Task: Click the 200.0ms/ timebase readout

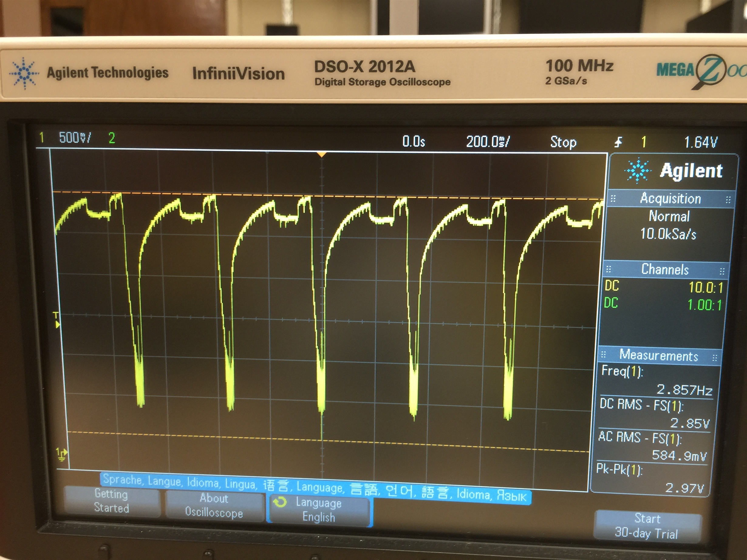Action: pyautogui.click(x=488, y=141)
